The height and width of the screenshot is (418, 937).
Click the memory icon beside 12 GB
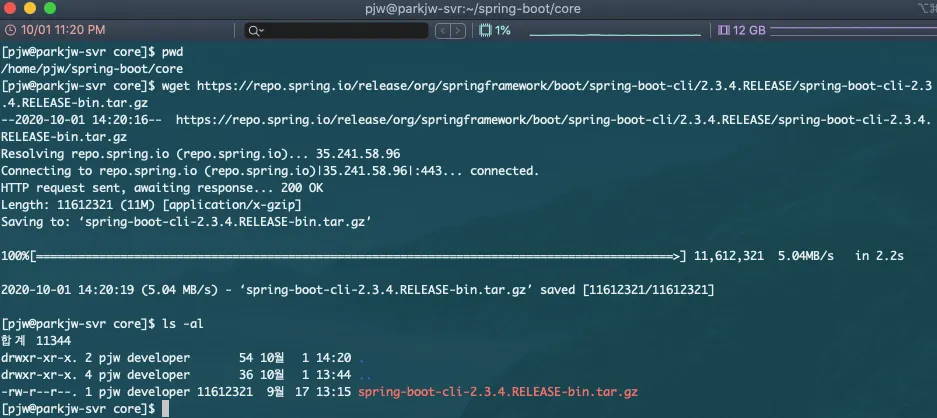tap(723, 30)
